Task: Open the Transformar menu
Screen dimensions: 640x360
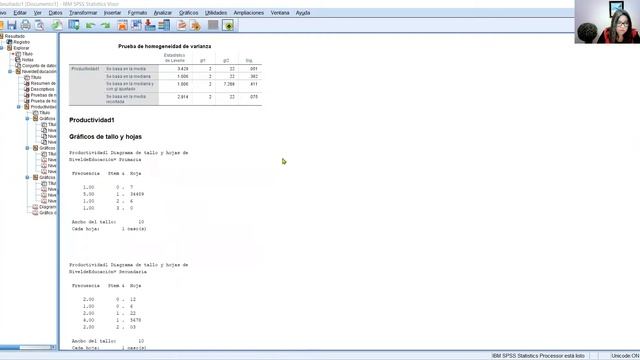Action: pos(83,13)
